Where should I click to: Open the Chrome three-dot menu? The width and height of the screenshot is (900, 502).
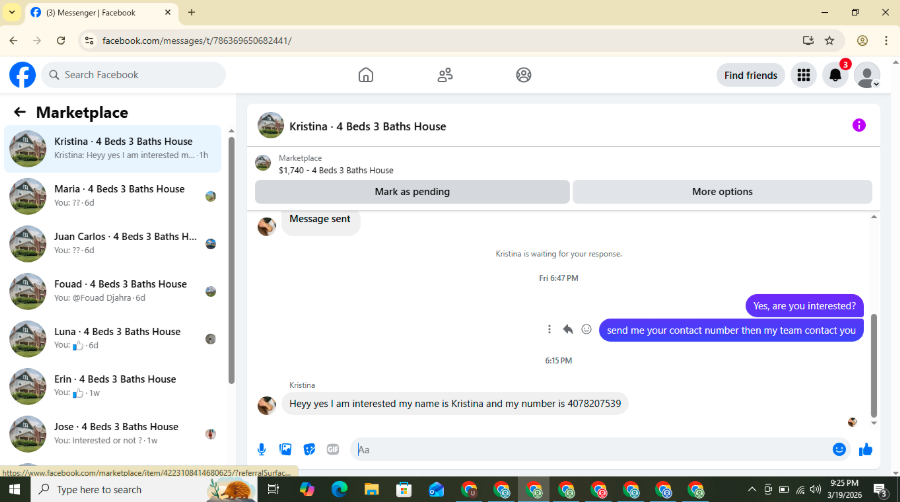(x=886, y=41)
